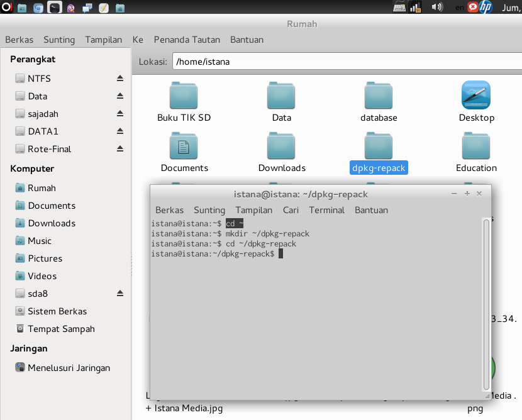Click the terminal vertical scrollbar

click(486, 304)
